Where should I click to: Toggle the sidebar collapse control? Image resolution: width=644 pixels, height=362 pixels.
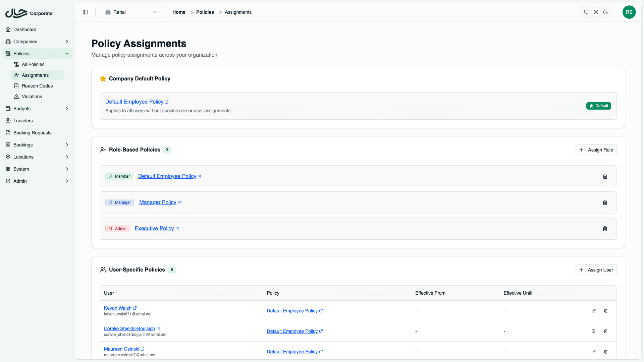pos(85,12)
